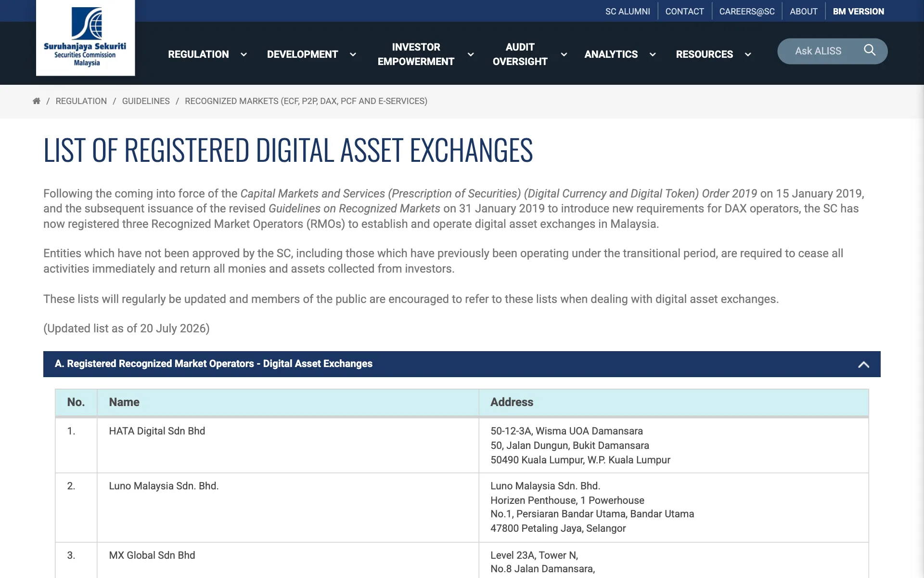Open the Recognized Markets breadcrumb link
924x578 pixels.
pos(306,101)
